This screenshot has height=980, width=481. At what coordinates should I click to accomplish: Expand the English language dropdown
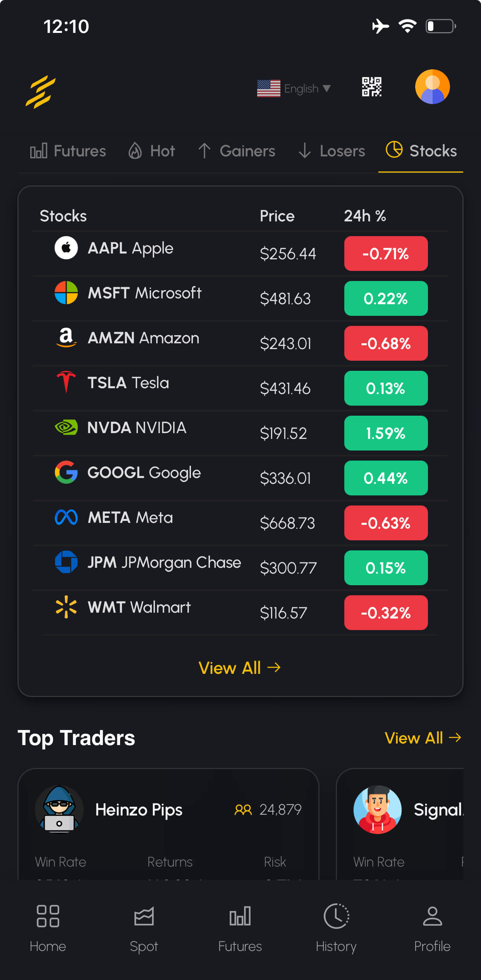(294, 89)
